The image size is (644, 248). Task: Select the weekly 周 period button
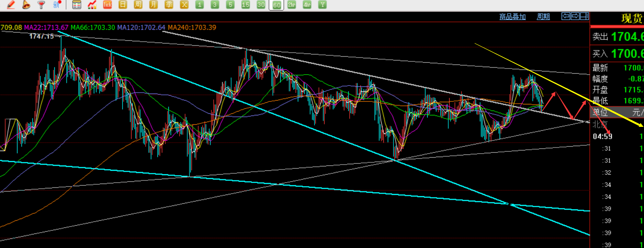pyautogui.click(x=138, y=5)
